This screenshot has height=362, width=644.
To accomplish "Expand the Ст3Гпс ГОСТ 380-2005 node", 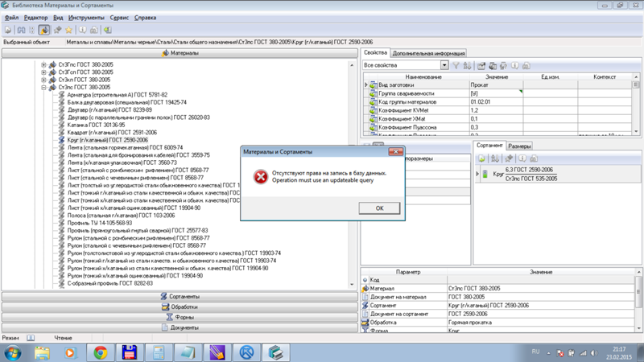I will (x=43, y=65).
